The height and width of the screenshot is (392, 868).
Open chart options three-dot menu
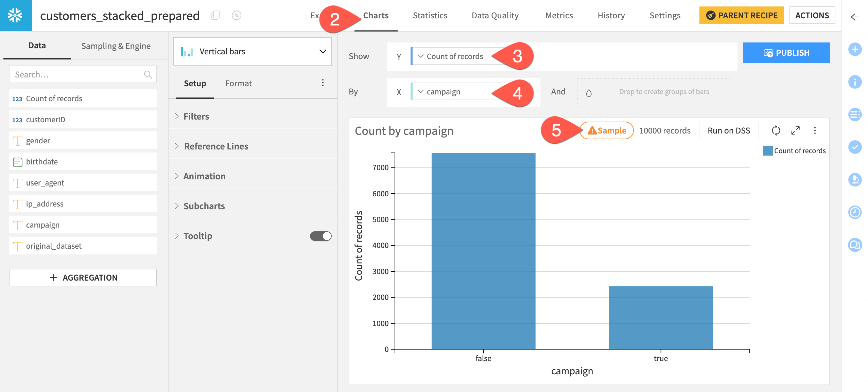815,130
